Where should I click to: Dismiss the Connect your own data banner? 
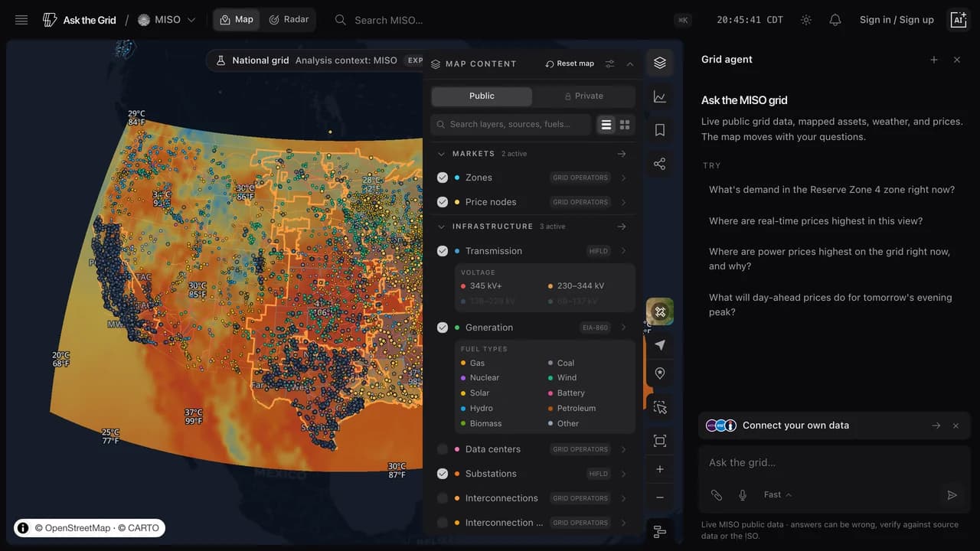[x=955, y=425]
